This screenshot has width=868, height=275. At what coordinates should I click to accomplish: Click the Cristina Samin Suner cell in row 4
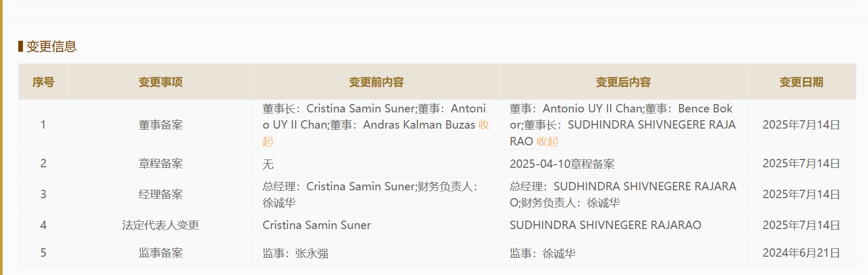click(316, 225)
